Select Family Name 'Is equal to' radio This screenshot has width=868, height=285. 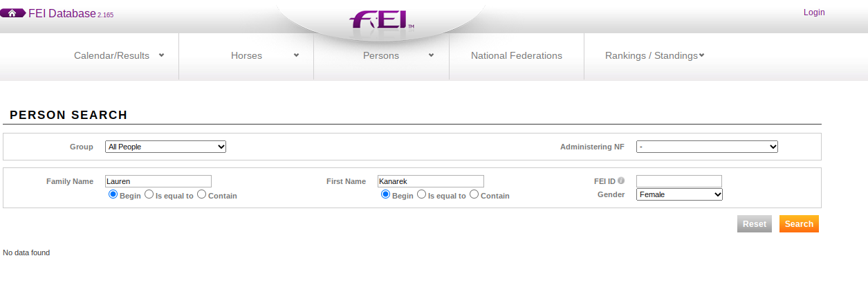click(149, 195)
